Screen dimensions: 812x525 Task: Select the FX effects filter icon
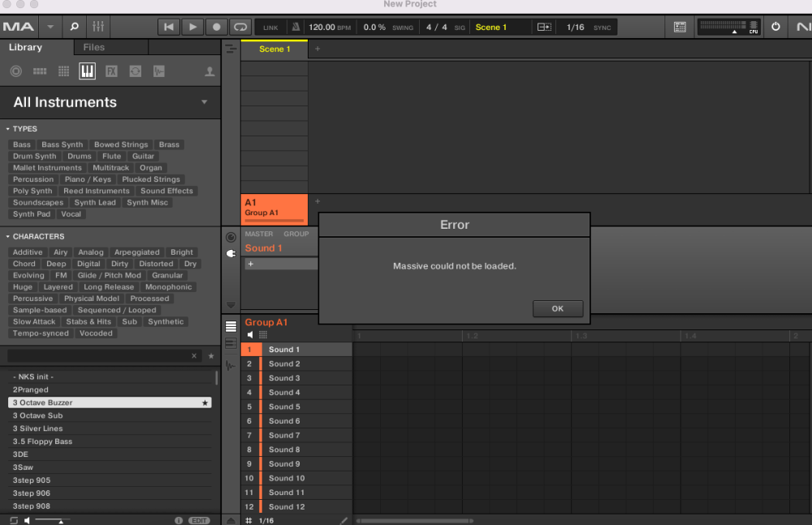point(111,71)
